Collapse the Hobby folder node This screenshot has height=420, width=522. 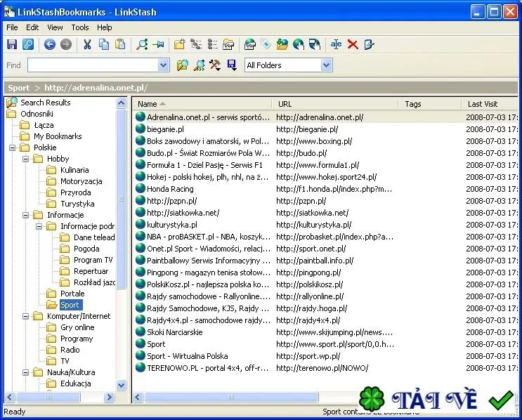click(x=25, y=159)
